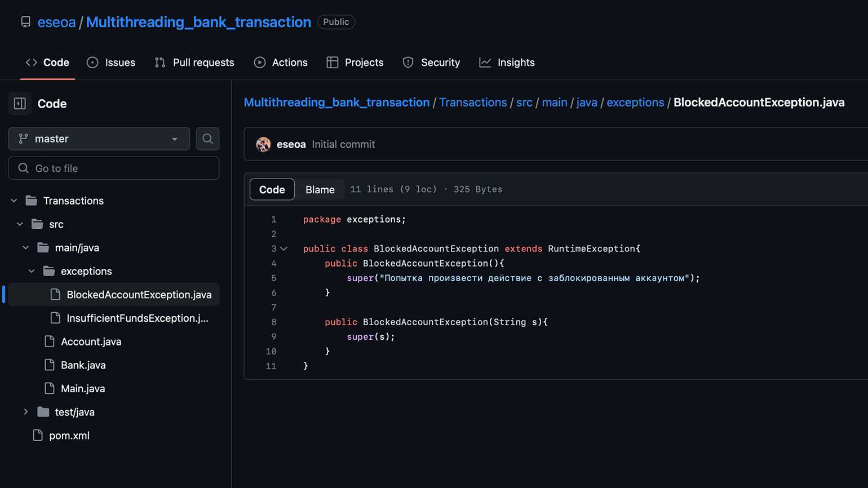
Task: Collapse the Transactions folder
Action: pyautogui.click(x=14, y=201)
